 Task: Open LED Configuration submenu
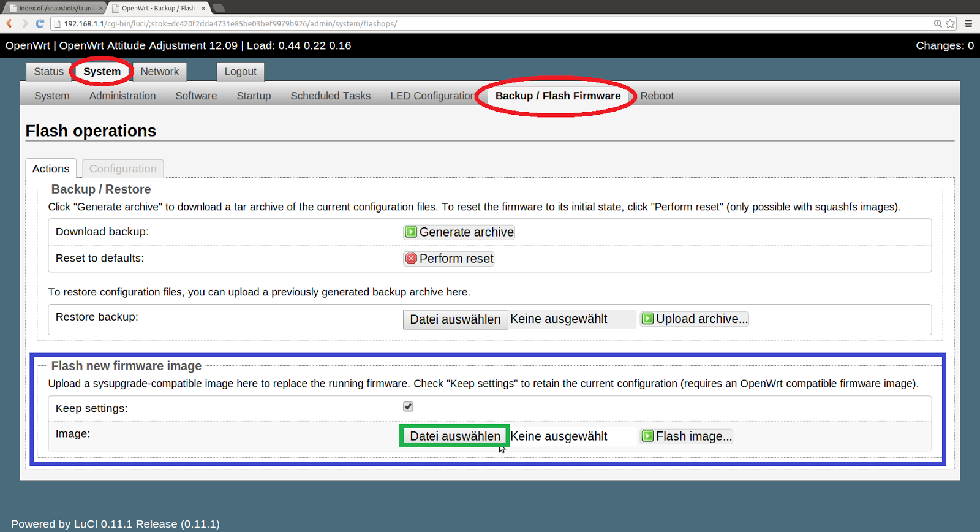click(x=432, y=96)
